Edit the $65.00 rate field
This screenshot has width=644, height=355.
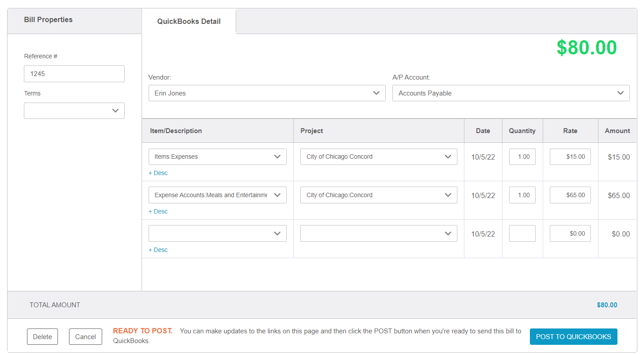coord(570,195)
